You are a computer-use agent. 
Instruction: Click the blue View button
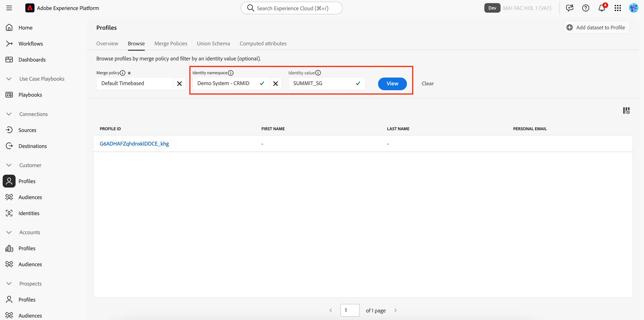[x=392, y=84]
